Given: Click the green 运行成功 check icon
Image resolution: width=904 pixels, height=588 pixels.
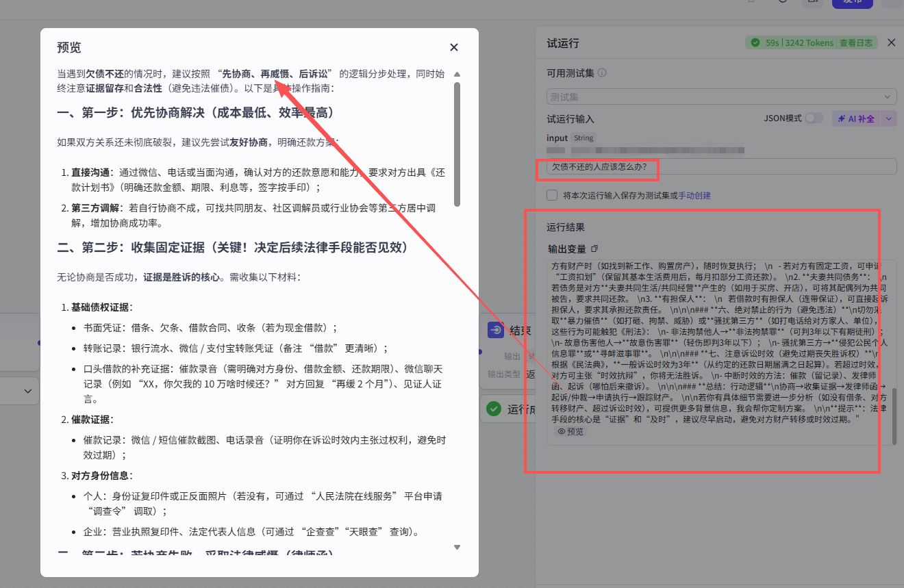Looking at the screenshot, I should coord(494,409).
